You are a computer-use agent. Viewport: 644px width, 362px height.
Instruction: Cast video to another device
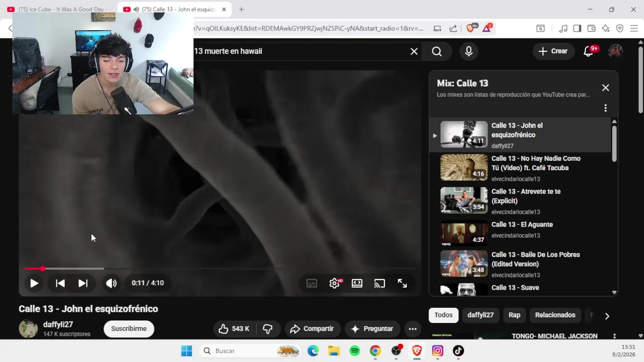379,283
